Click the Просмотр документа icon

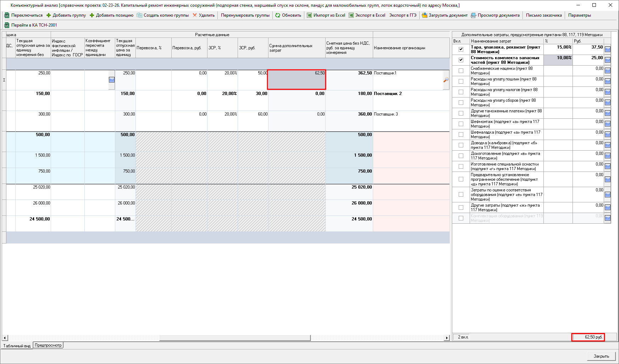click(473, 15)
